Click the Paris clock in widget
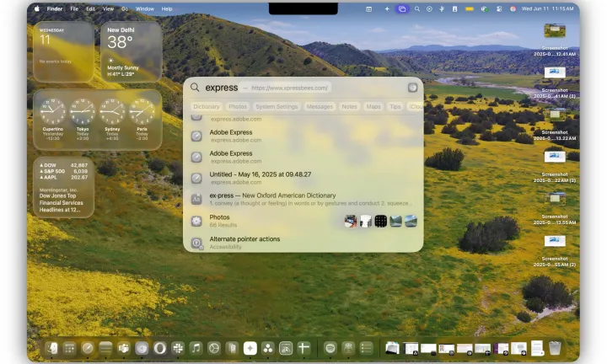Image resolution: width=607 pixels, height=364 pixels. [x=142, y=111]
